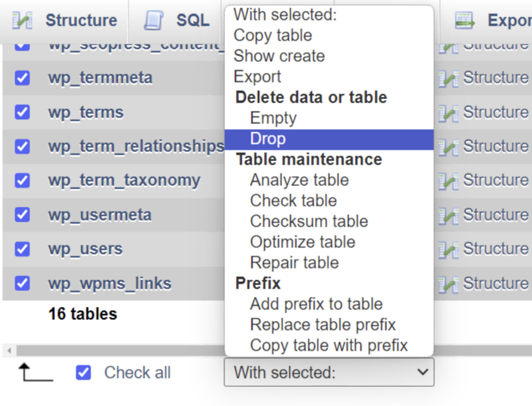This screenshot has height=406, width=532.
Task: Select Empty under Delete data or table
Action: click(273, 118)
